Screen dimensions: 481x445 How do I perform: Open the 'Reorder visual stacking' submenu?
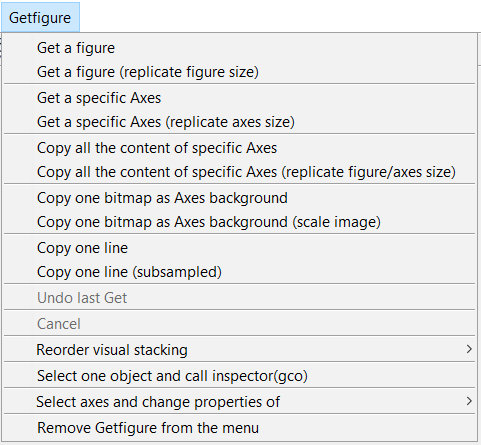(240, 350)
